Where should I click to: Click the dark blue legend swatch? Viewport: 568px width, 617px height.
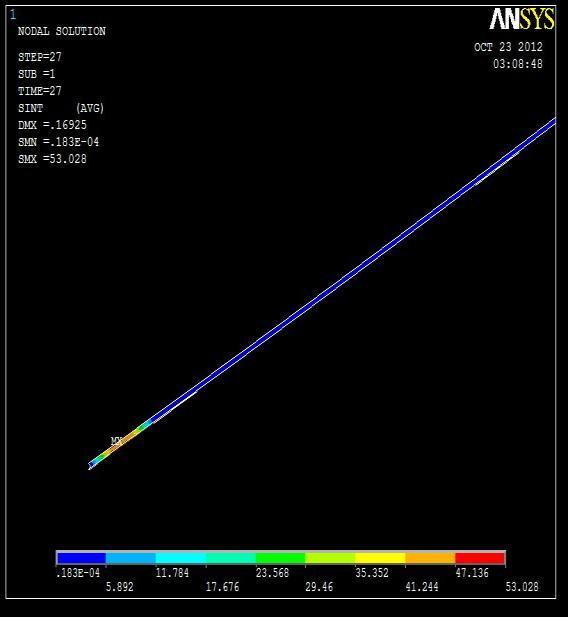(81, 558)
